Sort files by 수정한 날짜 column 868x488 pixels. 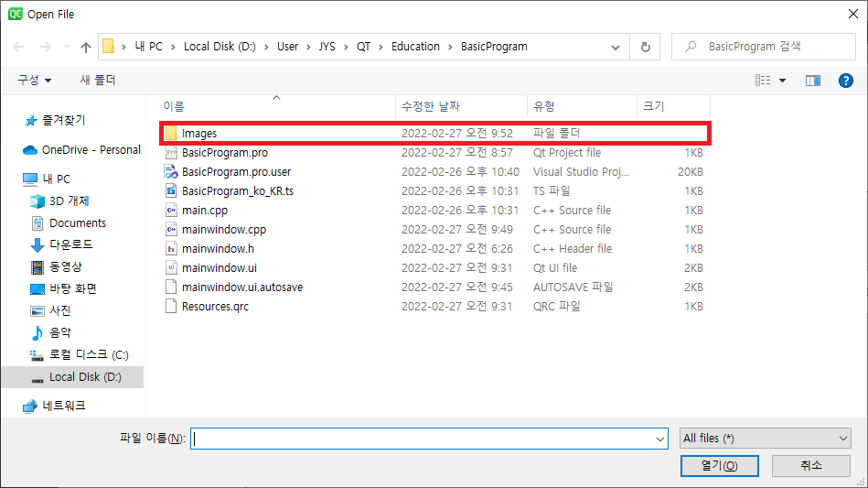pyautogui.click(x=431, y=106)
